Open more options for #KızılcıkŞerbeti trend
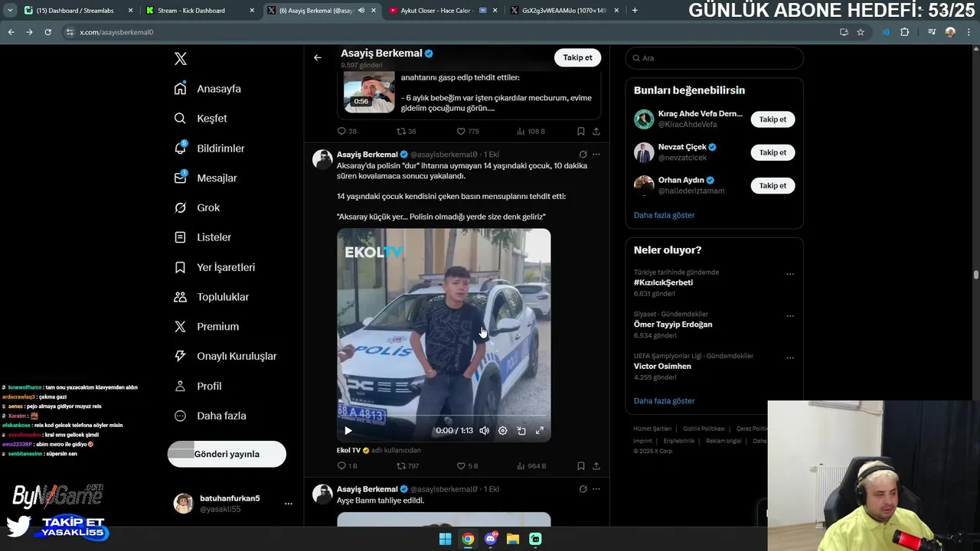This screenshot has height=551, width=980. (790, 274)
